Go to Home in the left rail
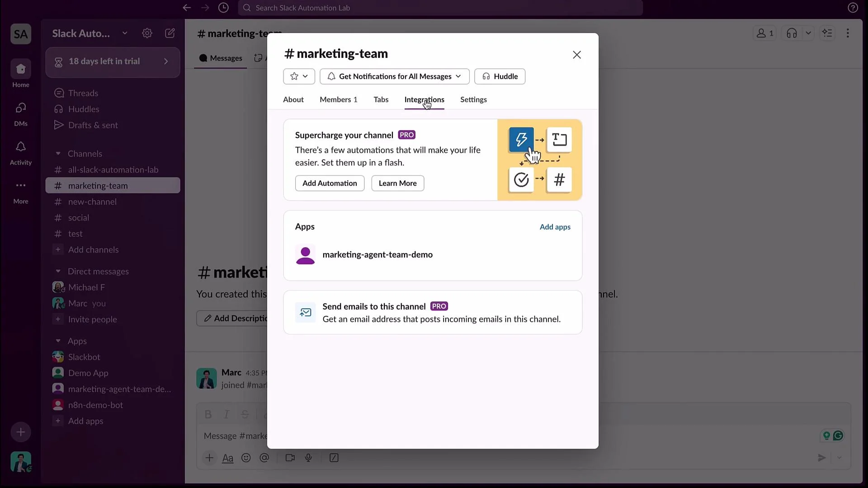 (x=21, y=74)
